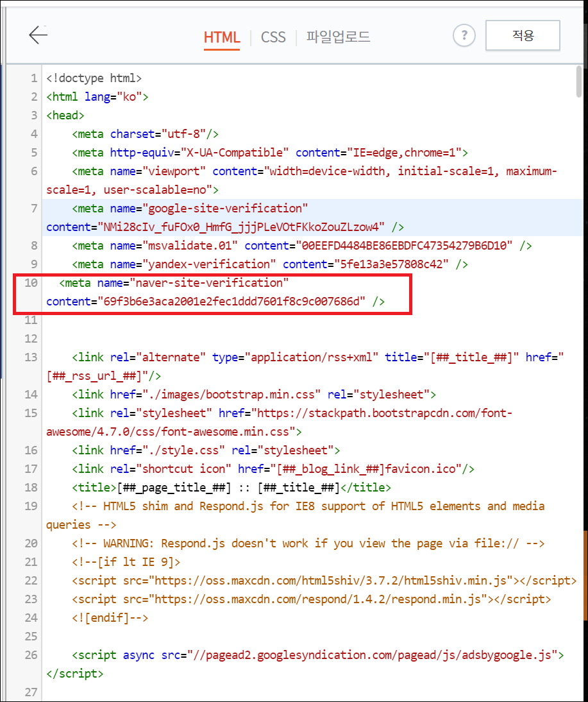Place cursor on html lang="ko" line
Screen dimensions: 588x702
click(97, 97)
